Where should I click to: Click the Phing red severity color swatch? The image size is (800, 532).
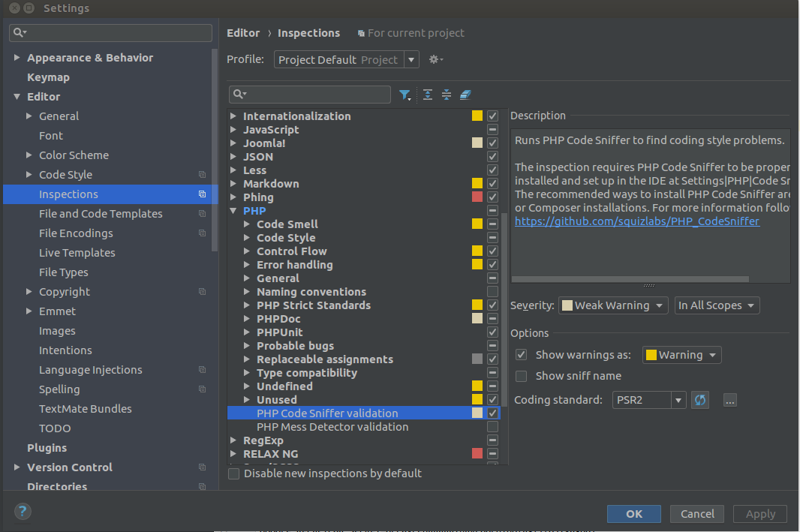click(477, 197)
